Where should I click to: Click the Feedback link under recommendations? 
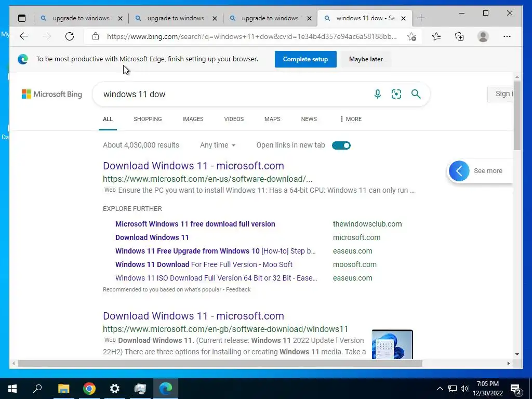point(238,289)
